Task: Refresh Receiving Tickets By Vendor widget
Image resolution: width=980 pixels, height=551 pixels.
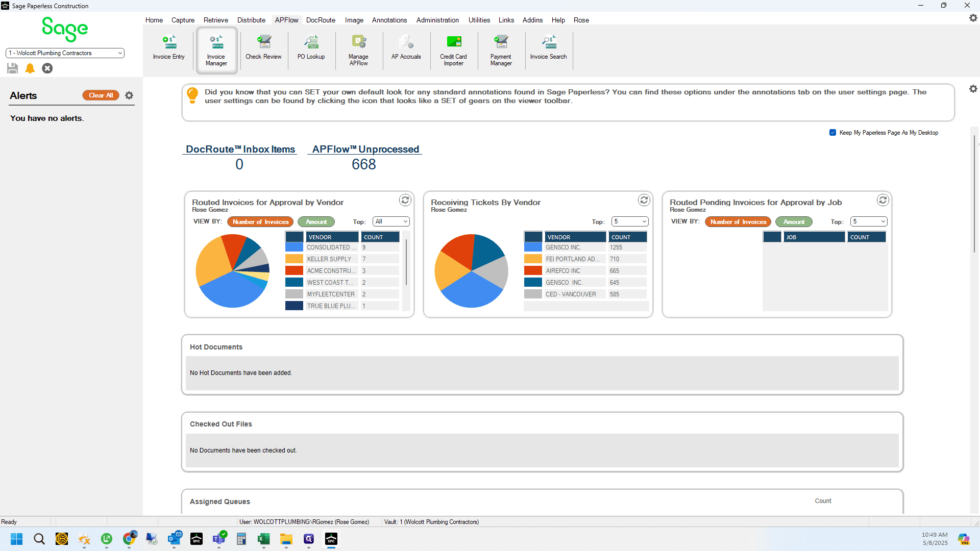Action: 644,200
